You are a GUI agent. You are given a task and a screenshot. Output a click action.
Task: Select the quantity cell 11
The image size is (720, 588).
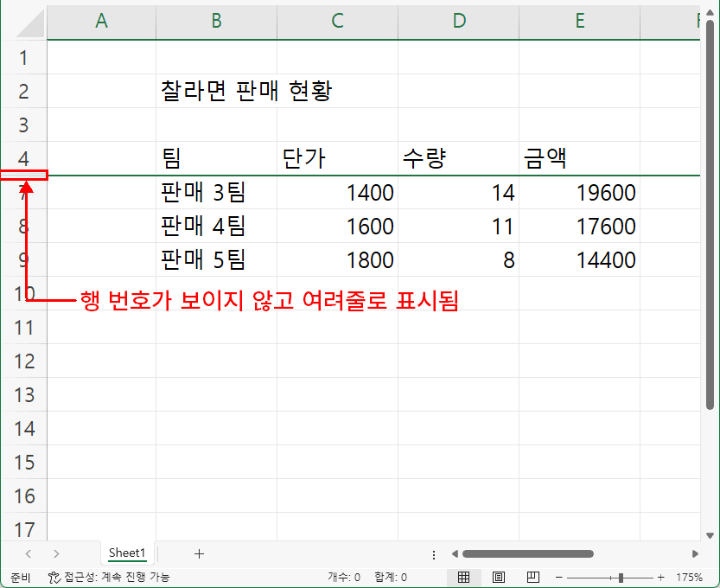459,226
